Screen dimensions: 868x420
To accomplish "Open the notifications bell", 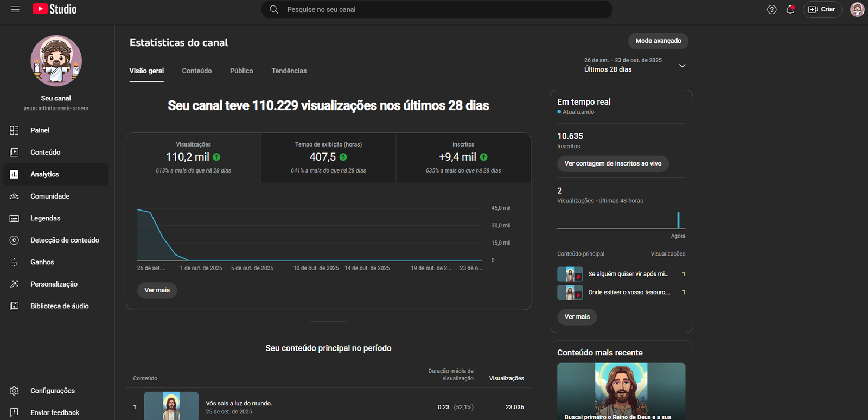I will coord(790,9).
